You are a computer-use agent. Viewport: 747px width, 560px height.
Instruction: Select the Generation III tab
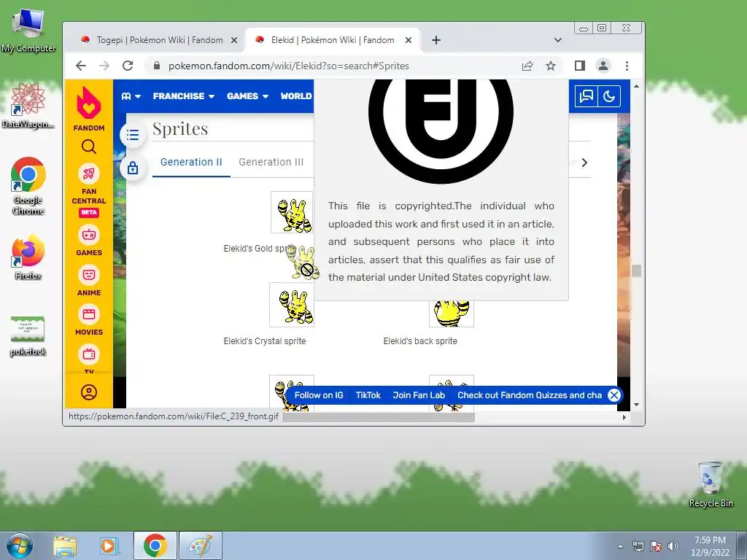[271, 162]
